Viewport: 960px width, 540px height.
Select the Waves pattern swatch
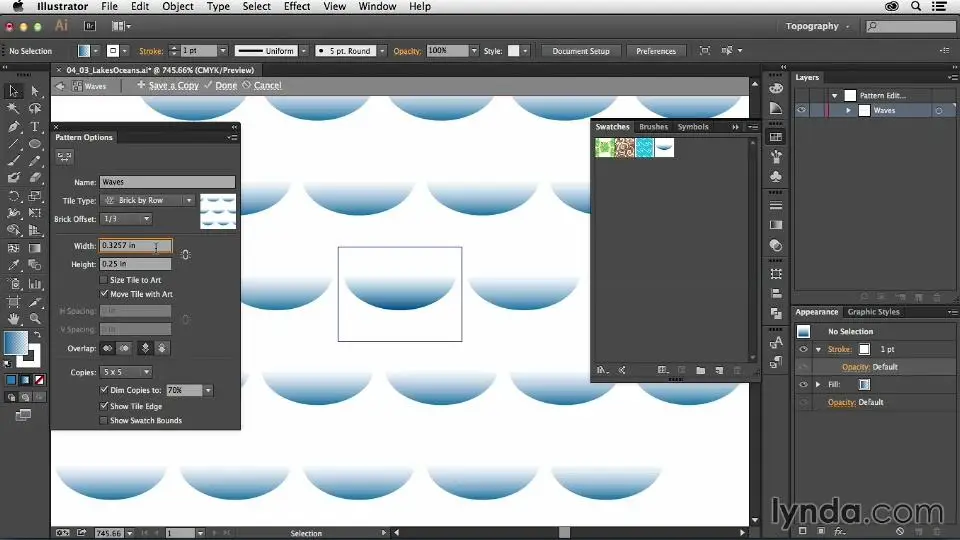[x=664, y=148]
